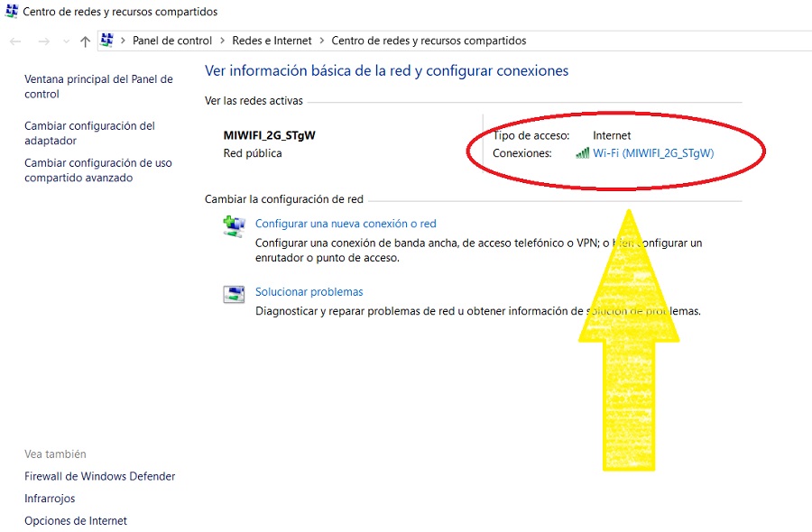Click the Control Panel icon in address bar
812x532 pixels.
click(107, 41)
